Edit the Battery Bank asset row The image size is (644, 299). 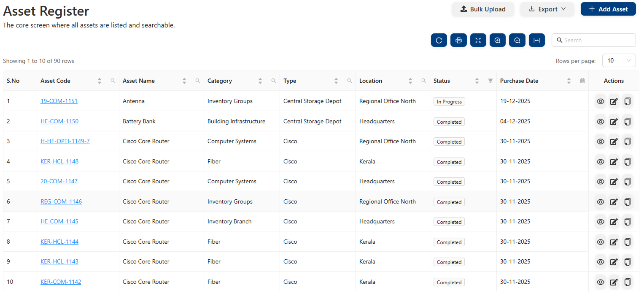pyautogui.click(x=614, y=122)
